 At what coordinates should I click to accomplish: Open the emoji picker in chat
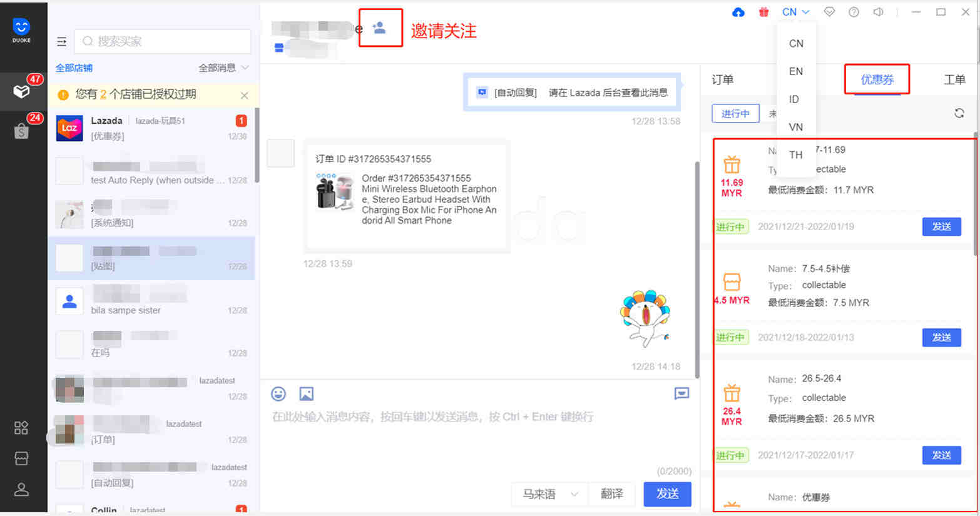coord(278,393)
